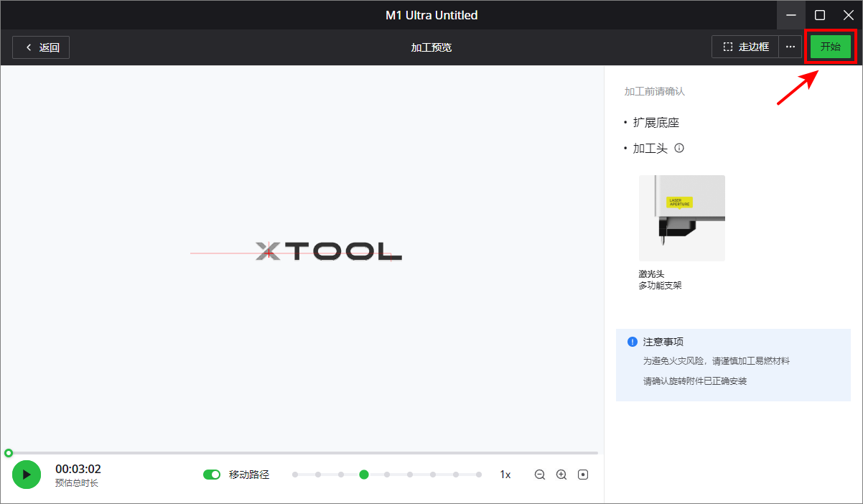Click the 加工前请确认 heading
863x504 pixels.
[655, 92]
